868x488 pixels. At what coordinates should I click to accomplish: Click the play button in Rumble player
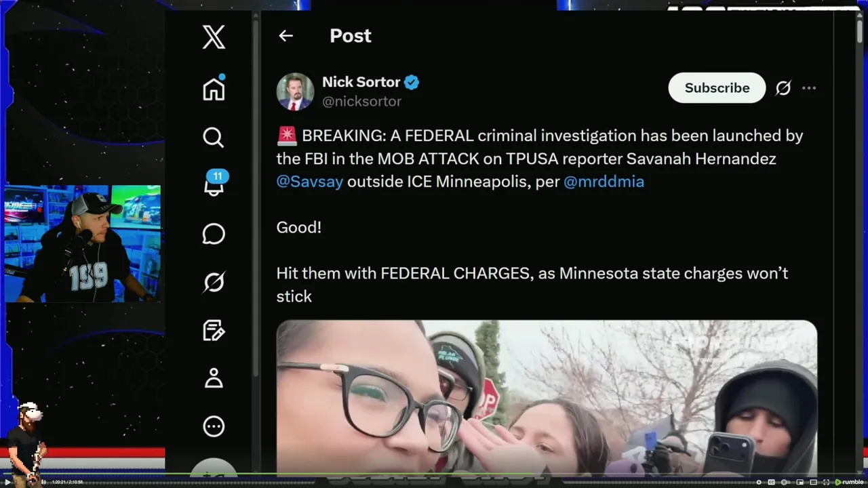[8, 482]
